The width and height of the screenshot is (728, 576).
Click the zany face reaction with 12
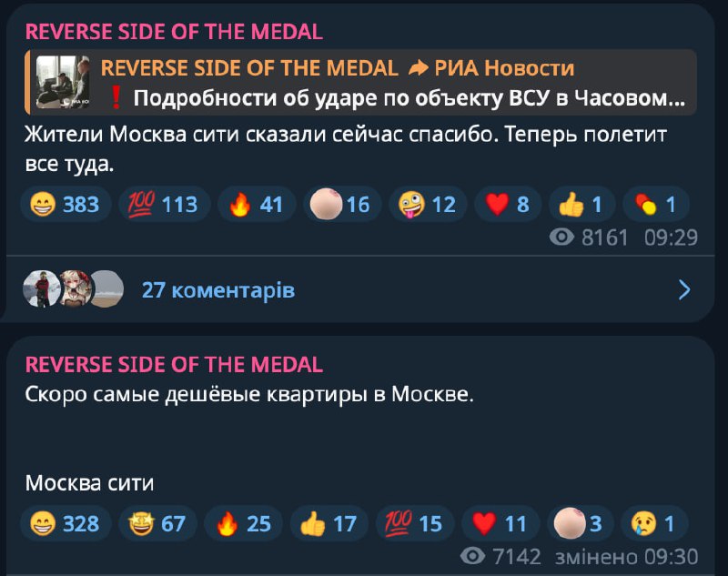[x=428, y=205]
